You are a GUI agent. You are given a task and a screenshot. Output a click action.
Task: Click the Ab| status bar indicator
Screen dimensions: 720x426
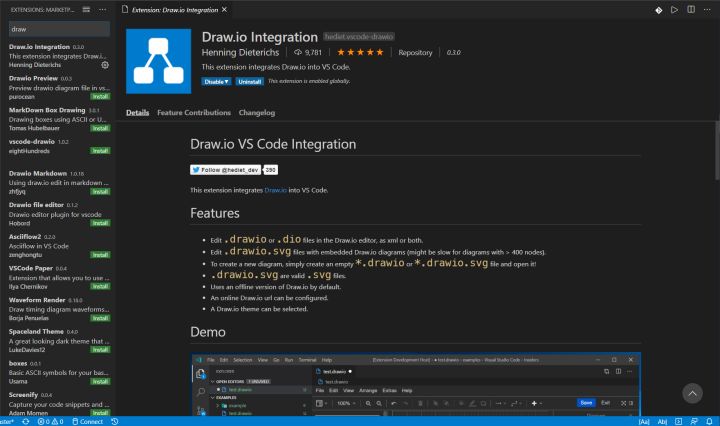coord(662,421)
